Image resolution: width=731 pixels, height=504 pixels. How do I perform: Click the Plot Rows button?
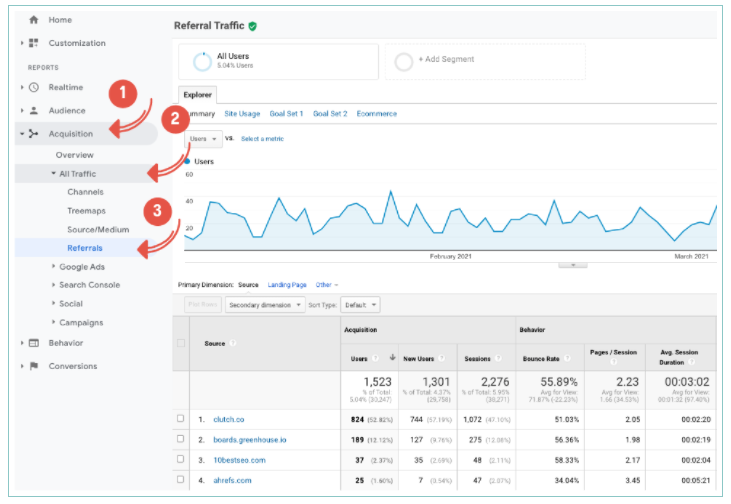pos(203,304)
